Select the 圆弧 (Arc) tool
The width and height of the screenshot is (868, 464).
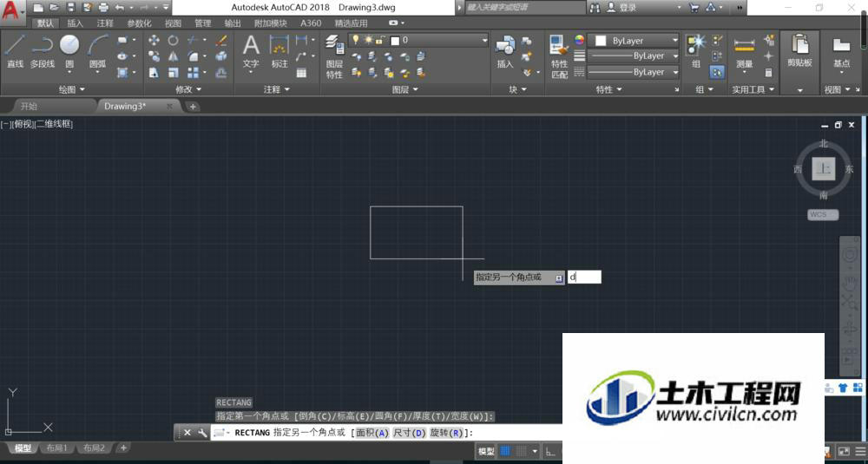(x=97, y=50)
